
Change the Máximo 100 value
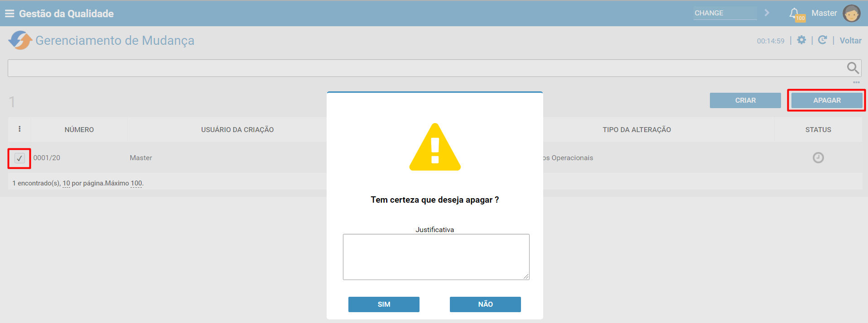[x=136, y=183]
